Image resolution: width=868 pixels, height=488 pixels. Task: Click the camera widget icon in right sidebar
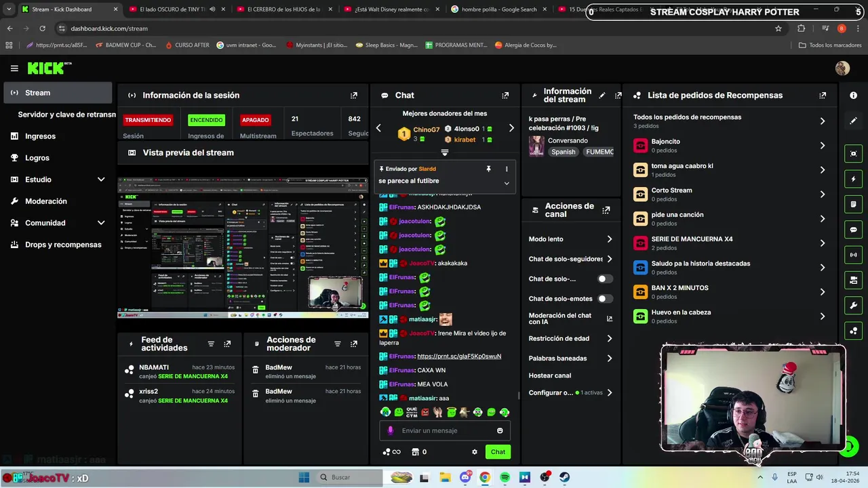pyautogui.click(x=853, y=154)
